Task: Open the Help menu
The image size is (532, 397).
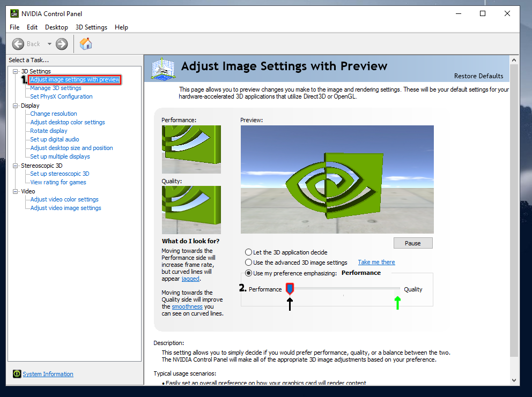Action: click(x=121, y=27)
